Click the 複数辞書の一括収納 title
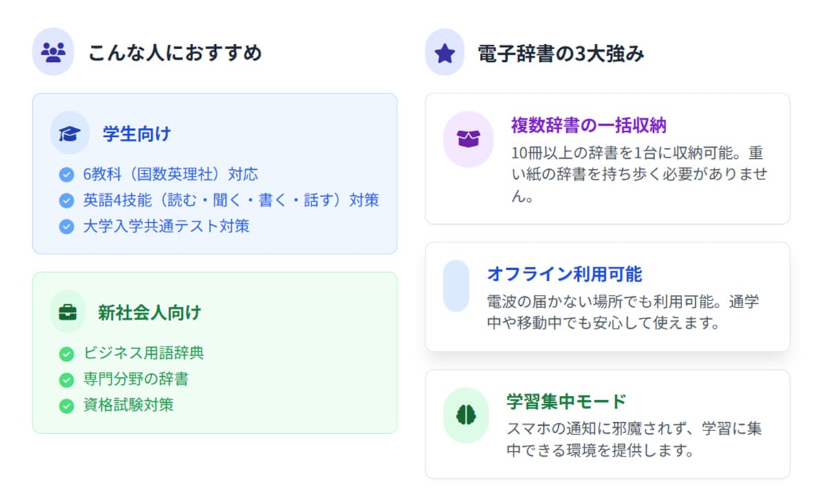 coord(588,125)
